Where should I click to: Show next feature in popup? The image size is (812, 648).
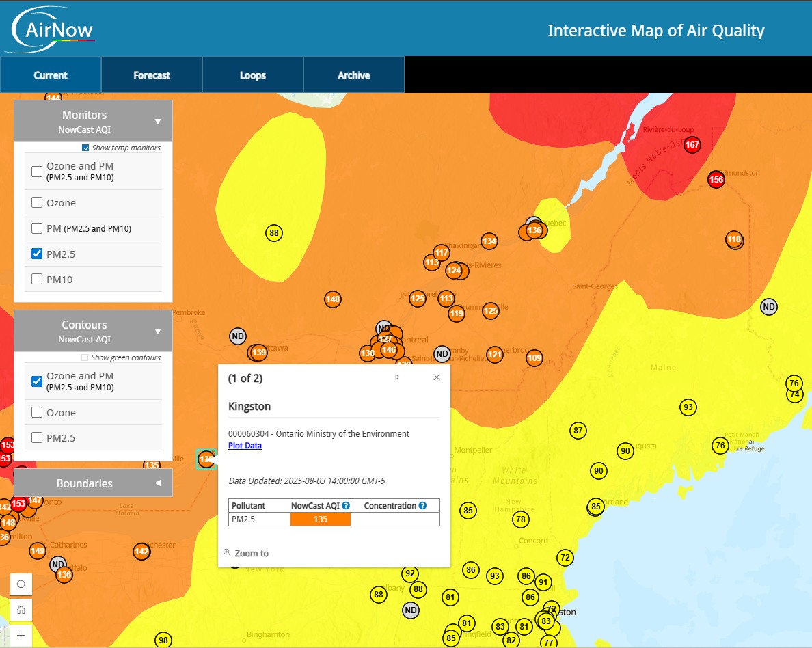pos(397,377)
